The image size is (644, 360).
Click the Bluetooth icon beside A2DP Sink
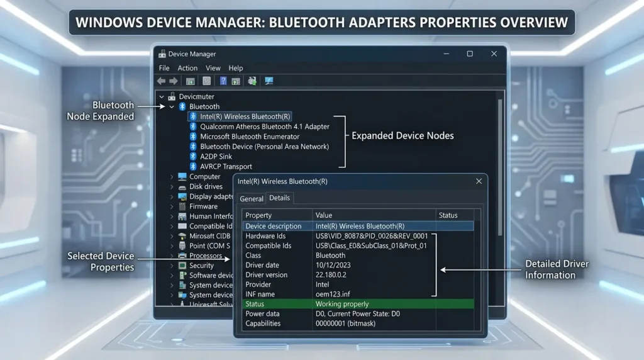(193, 156)
